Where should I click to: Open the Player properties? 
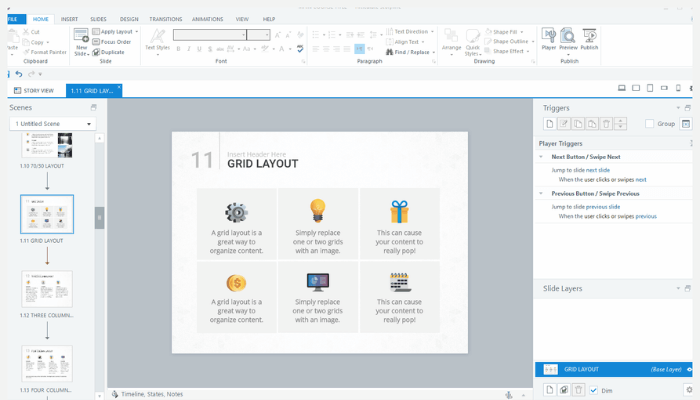coord(549,39)
